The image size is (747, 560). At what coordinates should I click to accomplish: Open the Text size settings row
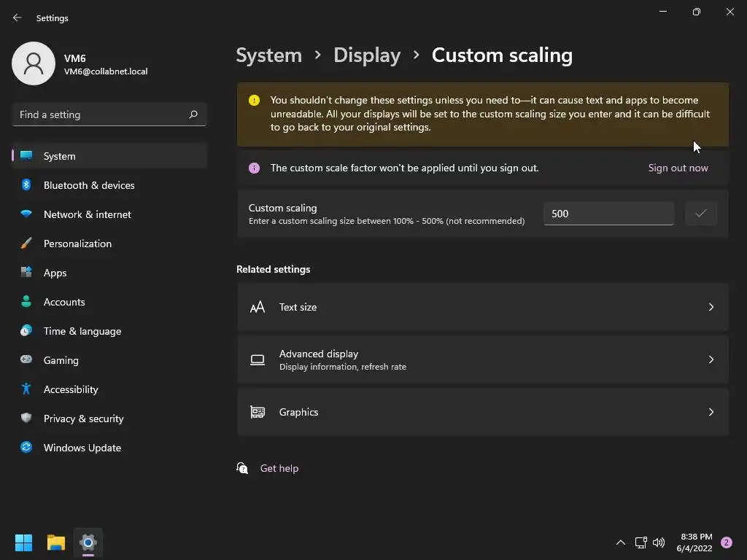coord(482,307)
